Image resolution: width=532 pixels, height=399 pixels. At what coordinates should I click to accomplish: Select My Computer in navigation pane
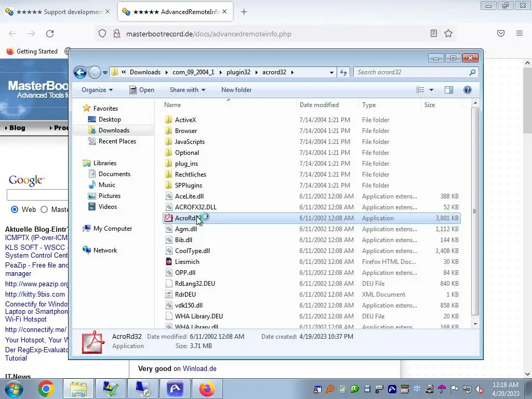coord(113,229)
